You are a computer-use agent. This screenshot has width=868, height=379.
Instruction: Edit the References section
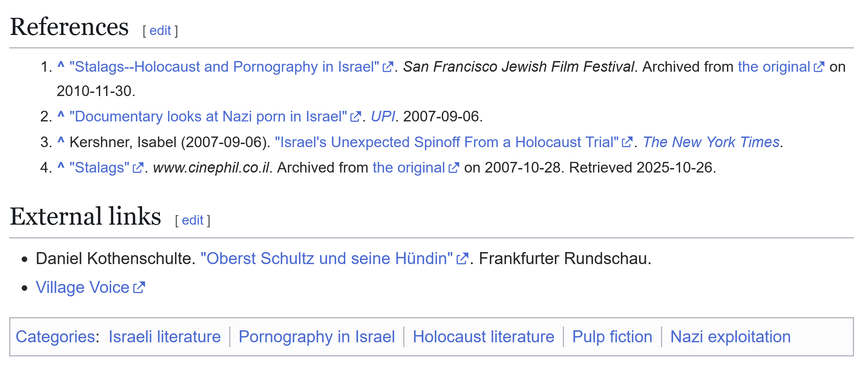pyautogui.click(x=160, y=31)
